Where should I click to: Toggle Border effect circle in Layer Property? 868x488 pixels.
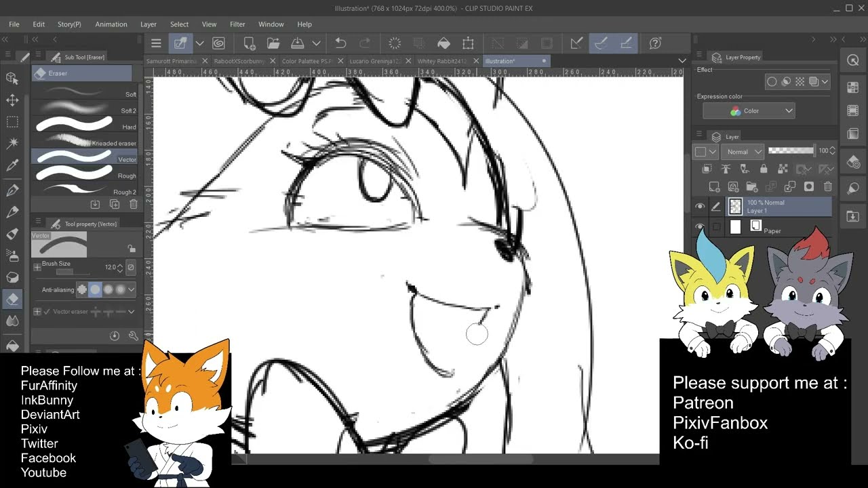[772, 81]
